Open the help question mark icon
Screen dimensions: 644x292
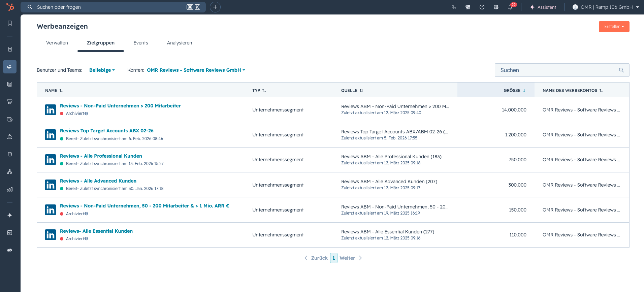coord(482,7)
